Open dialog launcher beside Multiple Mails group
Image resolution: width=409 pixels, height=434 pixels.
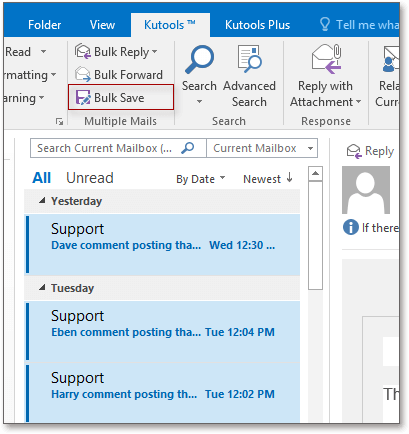(x=59, y=122)
